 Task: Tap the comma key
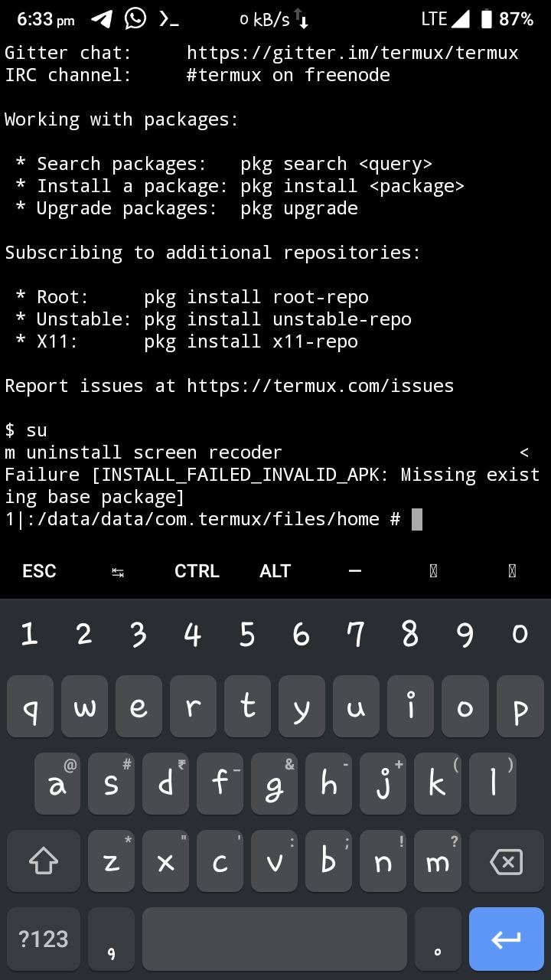(x=112, y=939)
